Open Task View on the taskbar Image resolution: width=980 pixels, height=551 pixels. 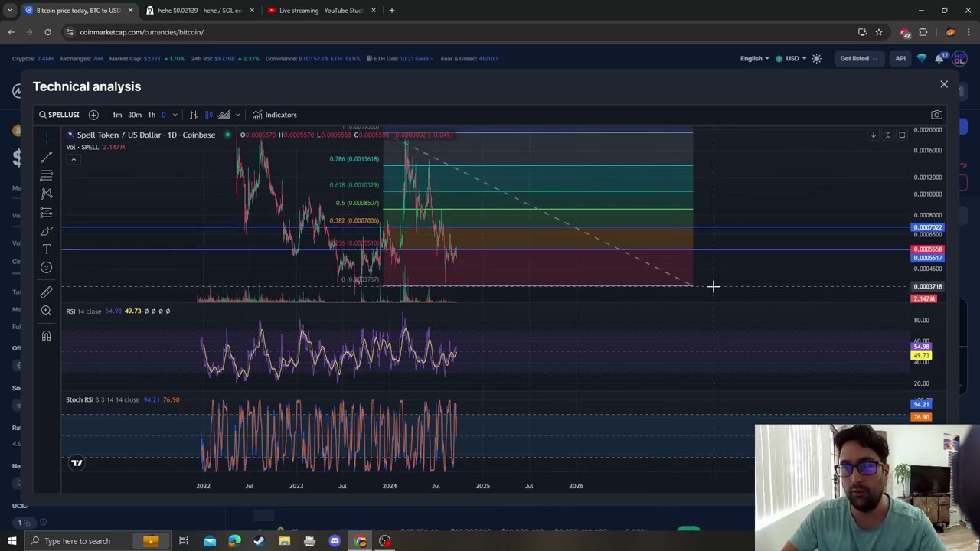[184, 541]
